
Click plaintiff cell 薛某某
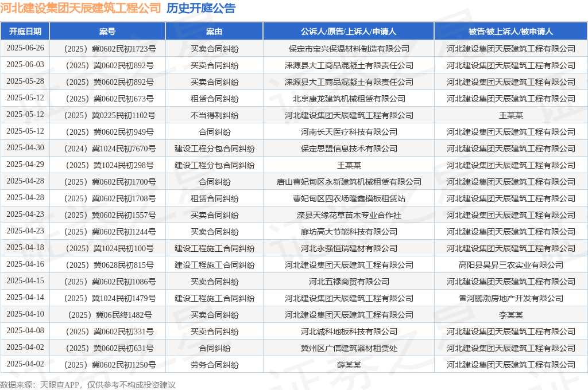[349, 365]
